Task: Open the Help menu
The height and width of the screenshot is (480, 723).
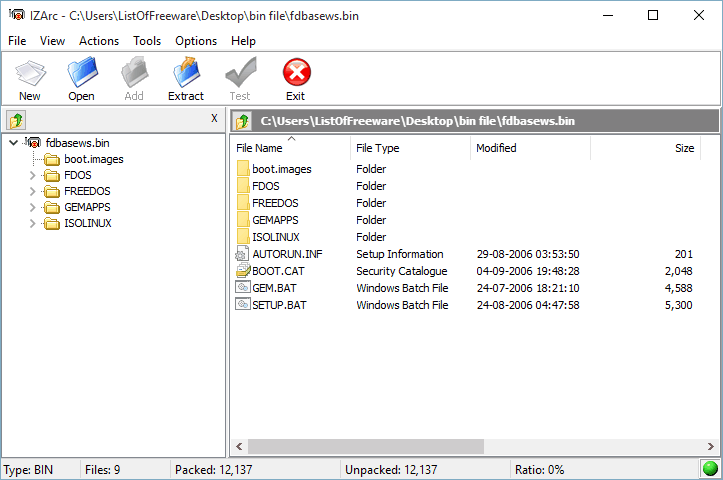Action: tap(243, 41)
